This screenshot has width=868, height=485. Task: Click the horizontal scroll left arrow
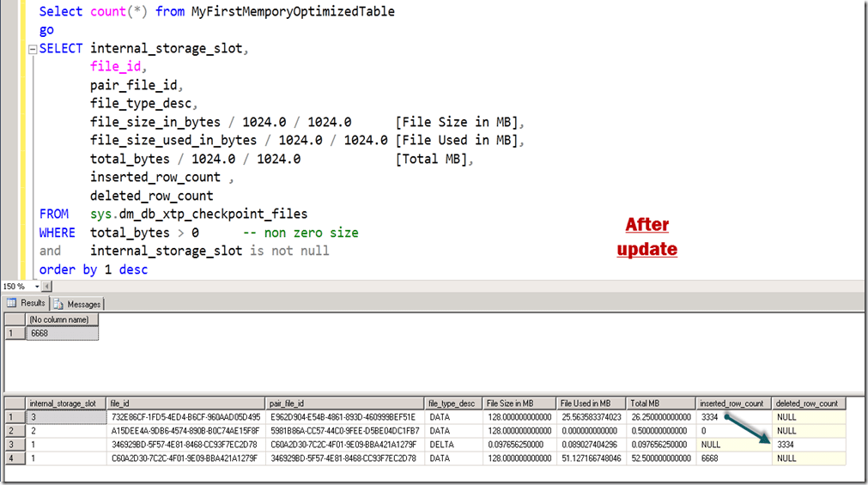(x=46, y=286)
